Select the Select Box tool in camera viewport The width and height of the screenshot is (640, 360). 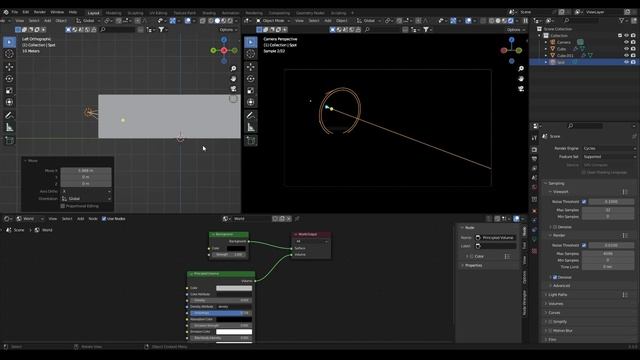click(x=251, y=42)
